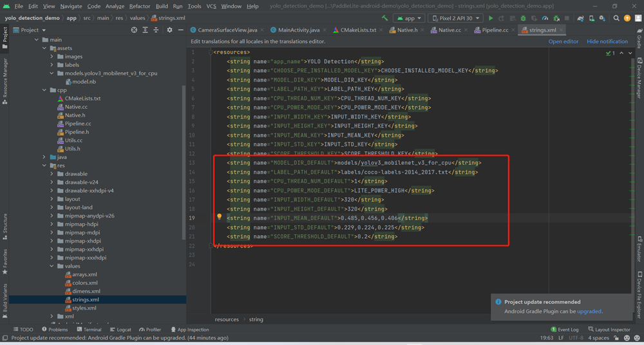The height and width of the screenshot is (345, 644).
Task: Jump to previous highlighted problem arrow
Action: pyautogui.click(x=621, y=53)
